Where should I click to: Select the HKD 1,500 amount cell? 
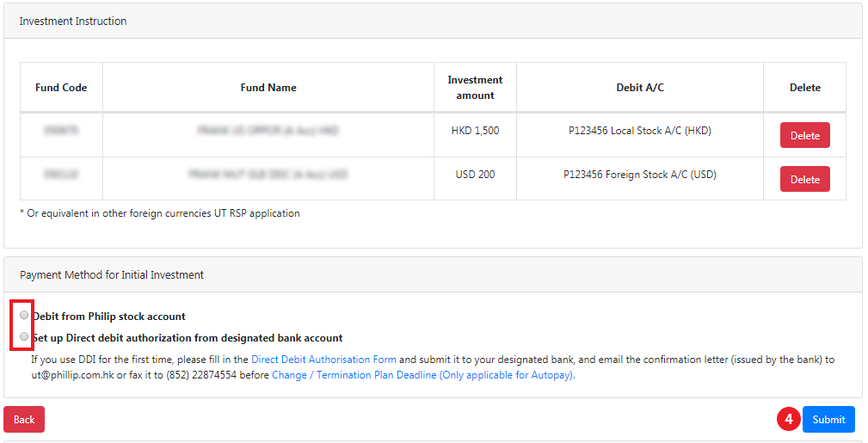(x=475, y=132)
